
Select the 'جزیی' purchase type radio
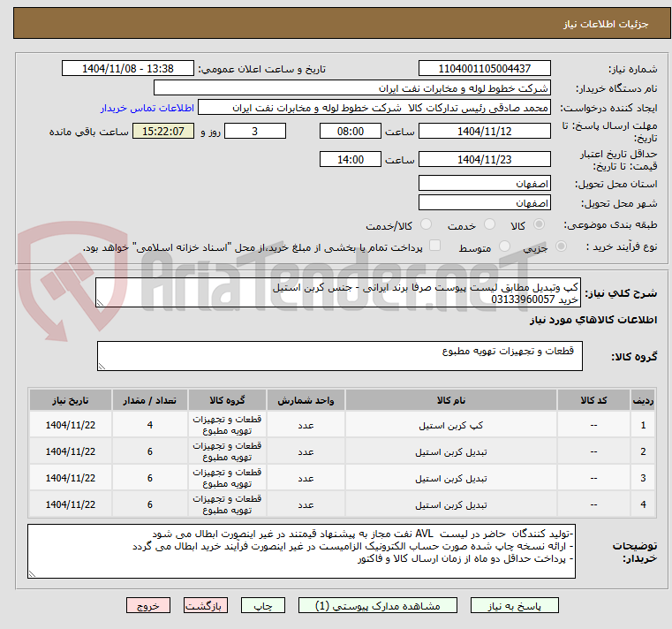pos(561,246)
